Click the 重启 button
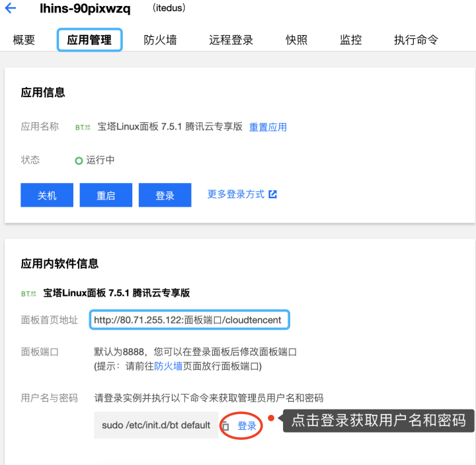The width and height of the screenshot is (476, 465). [106, 195]
